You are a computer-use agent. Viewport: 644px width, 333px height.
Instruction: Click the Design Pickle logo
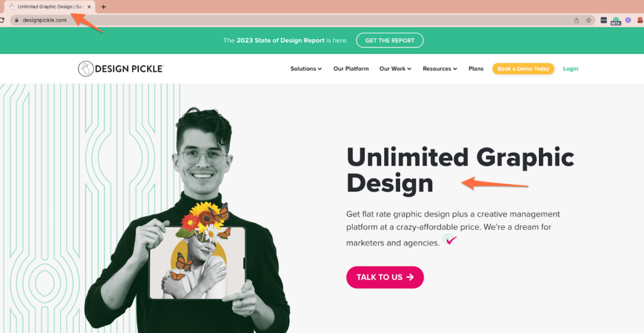(x=121, y=69)
